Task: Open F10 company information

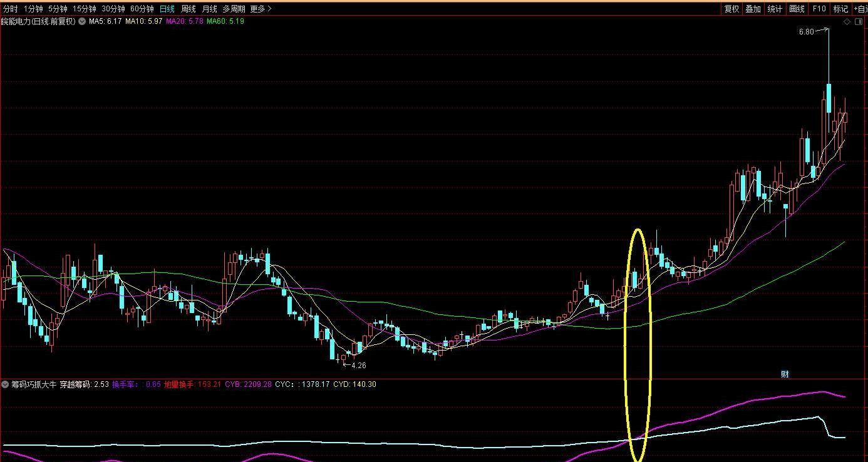Action: (x=819, y=9)
